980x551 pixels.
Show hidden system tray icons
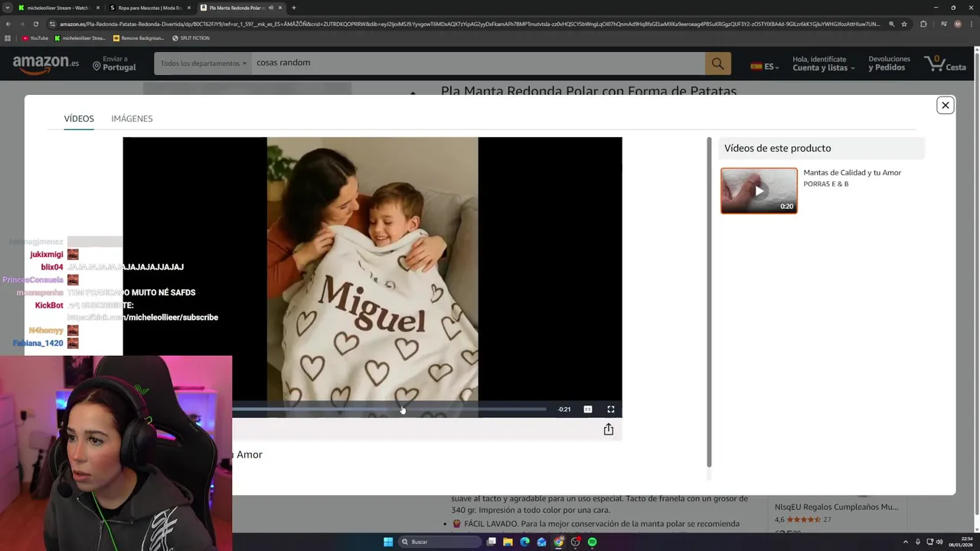[x=906, y=542]
